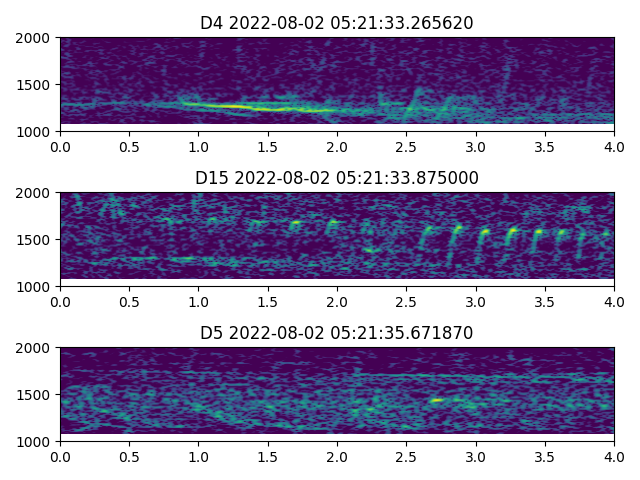Click the 2.0 x-axis tick under D5 plot
Screen dimensions: 640x480
pos(337,456)
